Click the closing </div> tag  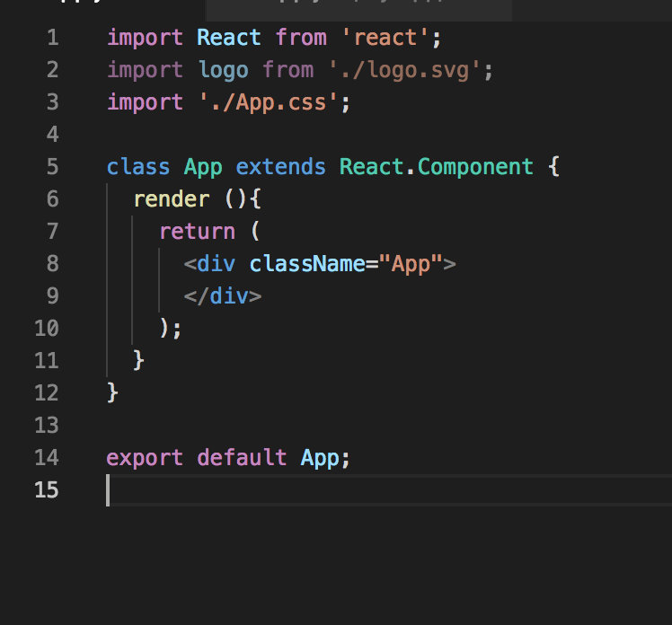pyautogui.click(x=223, y=296)
